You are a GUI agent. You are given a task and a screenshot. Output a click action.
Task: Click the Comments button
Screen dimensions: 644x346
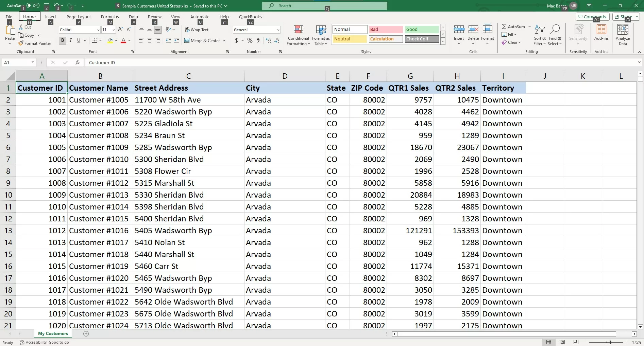592,17
